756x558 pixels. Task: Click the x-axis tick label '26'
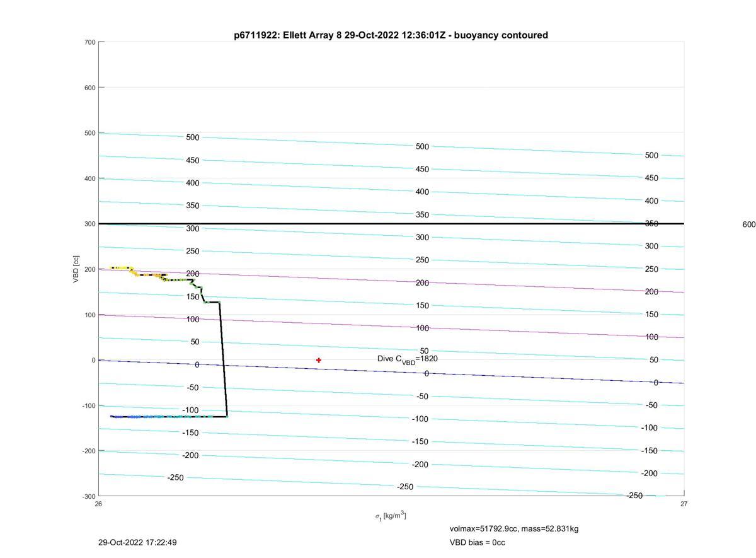(x=99, y=504)
